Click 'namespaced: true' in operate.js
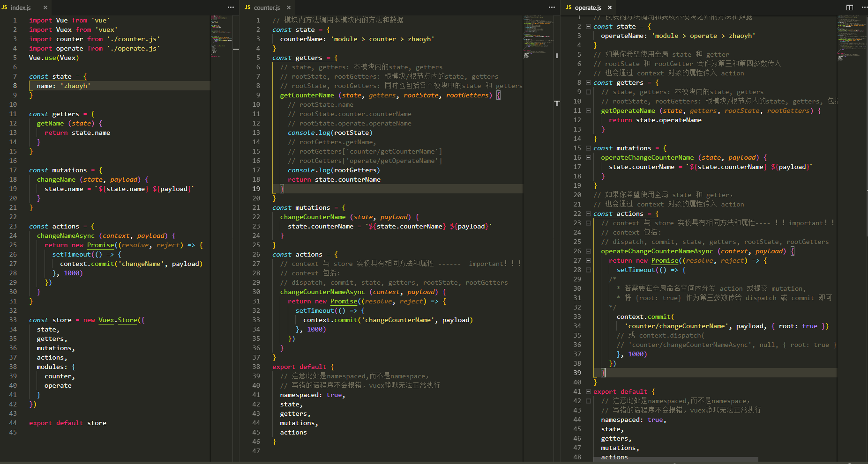 point(634,420)
